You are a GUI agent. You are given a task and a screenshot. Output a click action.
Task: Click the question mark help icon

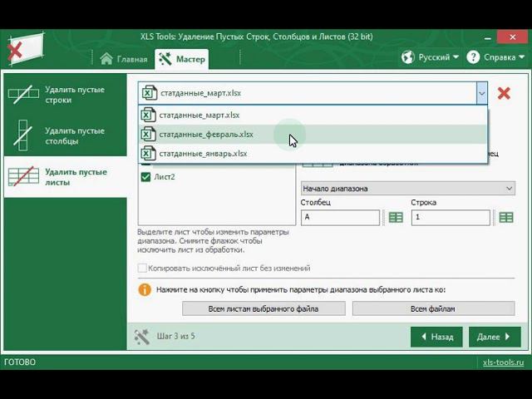473,57
